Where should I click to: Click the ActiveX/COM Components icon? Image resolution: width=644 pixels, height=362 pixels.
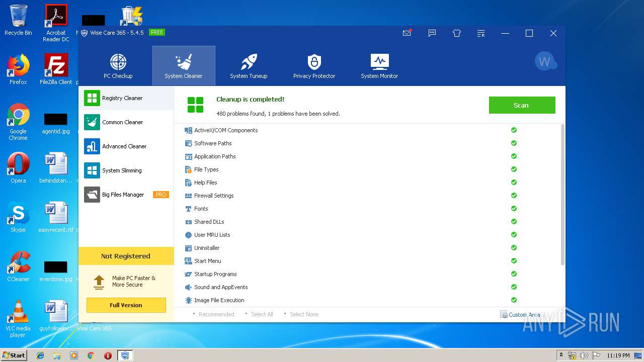click(x=188, y=130)
